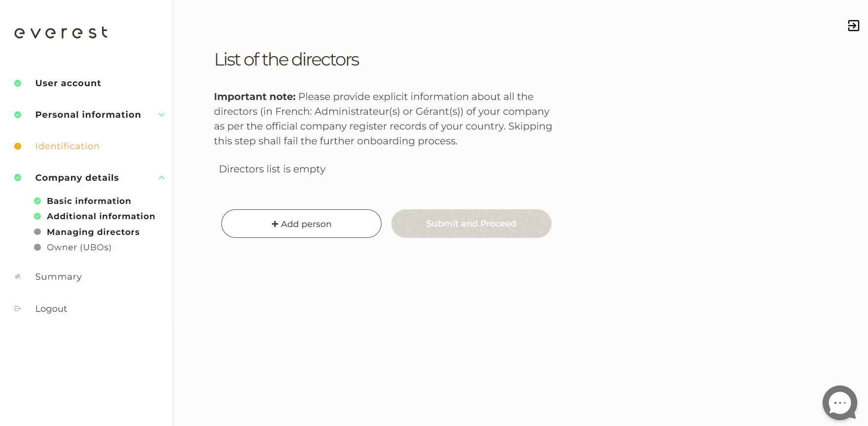Image resolution: width=868 pixels, height=426 pixels.
Task: Open the sign-out icon at top right
Action: 853,26
